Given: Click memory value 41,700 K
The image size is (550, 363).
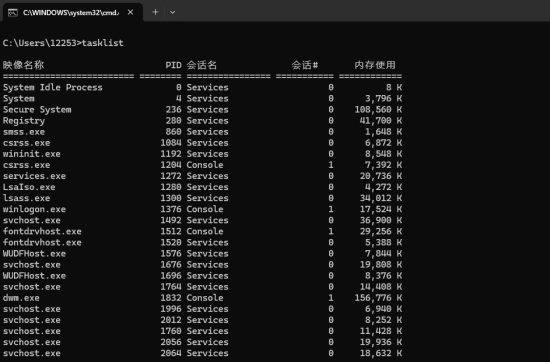Looking at the screenshot, I should click(381, 121).
